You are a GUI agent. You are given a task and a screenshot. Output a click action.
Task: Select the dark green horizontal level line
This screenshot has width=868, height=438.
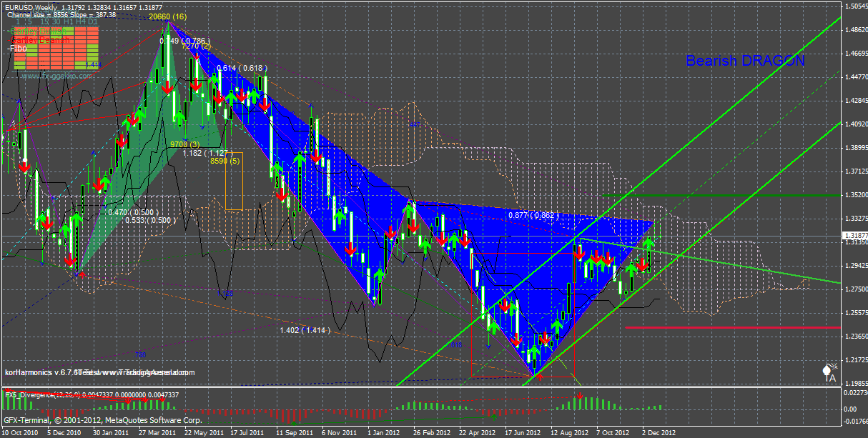click(721, 194)
